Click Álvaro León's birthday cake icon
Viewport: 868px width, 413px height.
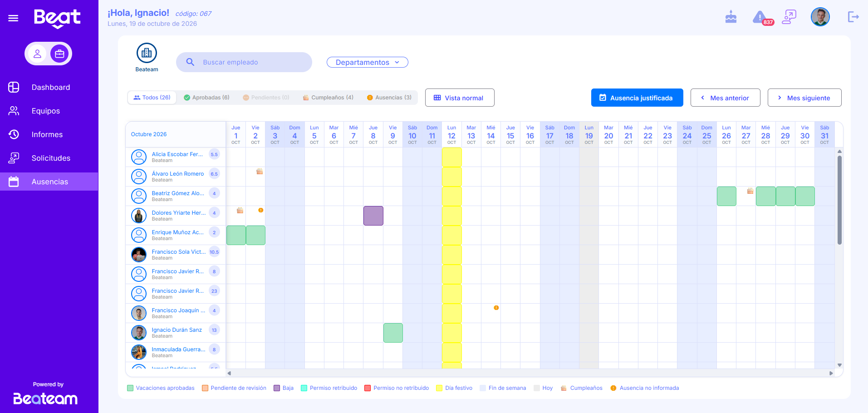[x=260, y=171]
